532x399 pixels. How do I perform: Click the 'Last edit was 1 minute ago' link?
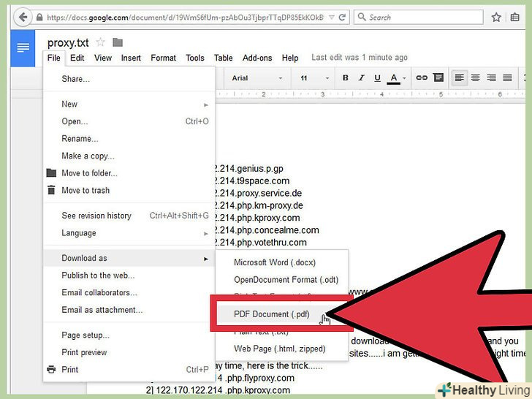[360, 58]
